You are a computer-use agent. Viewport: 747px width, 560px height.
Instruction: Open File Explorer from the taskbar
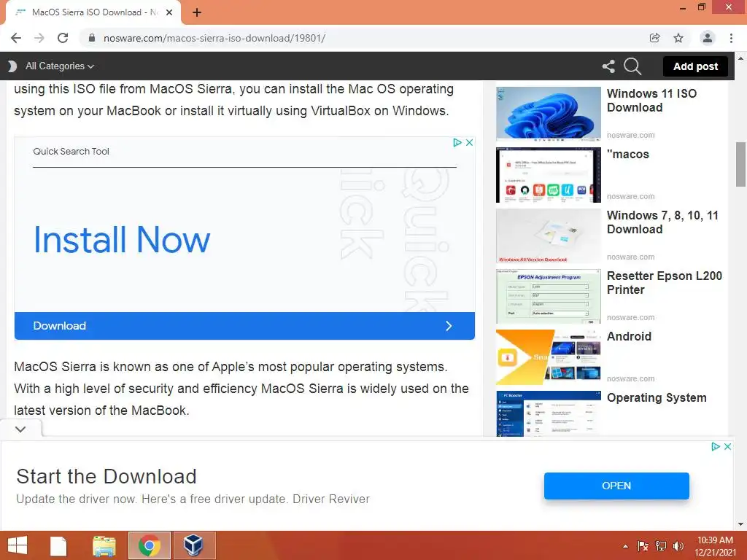[x=104, y=545]
